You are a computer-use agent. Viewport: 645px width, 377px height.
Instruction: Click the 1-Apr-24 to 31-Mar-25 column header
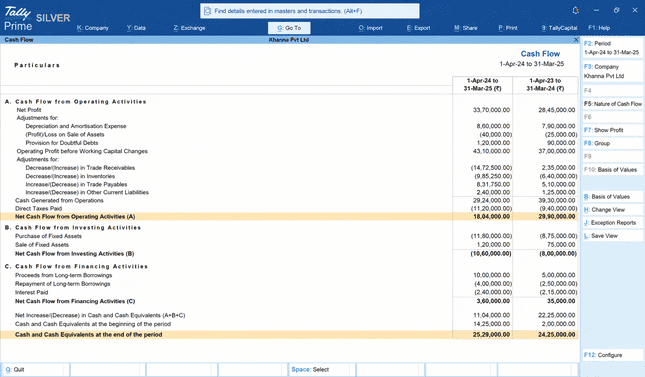click(x=483, y=85)
